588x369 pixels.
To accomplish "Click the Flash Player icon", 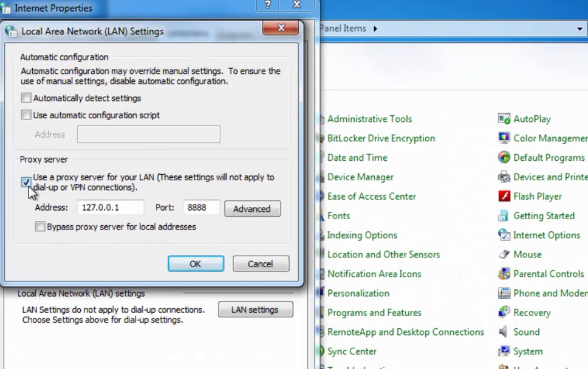I will pyautogui.click(x=504, y=197).
